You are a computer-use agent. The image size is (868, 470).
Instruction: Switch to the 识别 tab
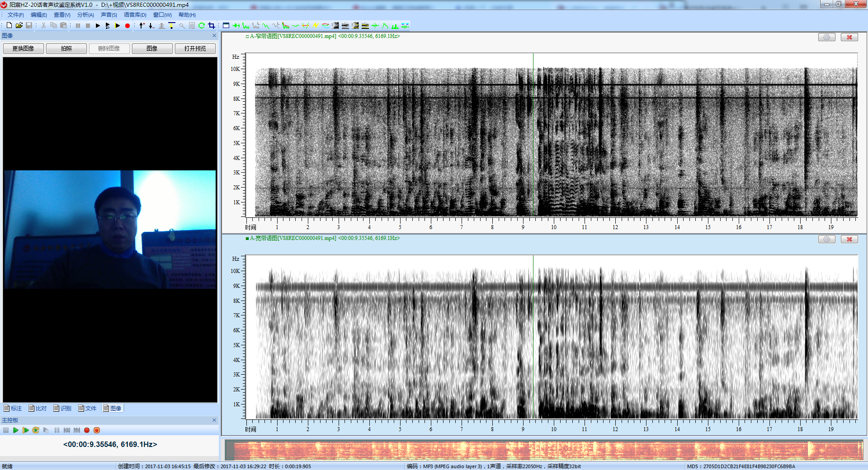coord(62,409)
